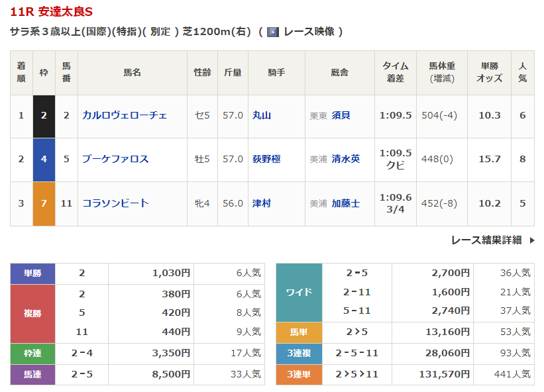Click the タイム着差 column header
The width and height of the screenshot is (544, 392).
(396, 72)
